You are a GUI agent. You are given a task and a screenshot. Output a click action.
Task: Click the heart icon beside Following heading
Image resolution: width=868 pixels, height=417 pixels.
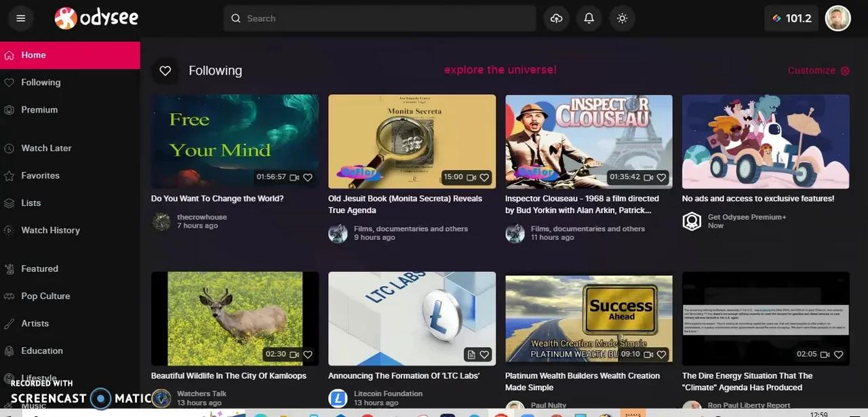(165, 71)
